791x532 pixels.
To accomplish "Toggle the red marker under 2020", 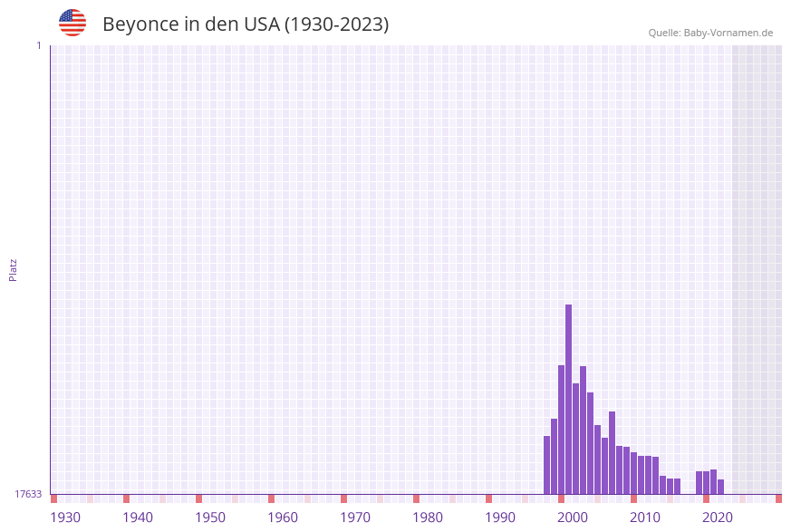I will click(706, 497).
